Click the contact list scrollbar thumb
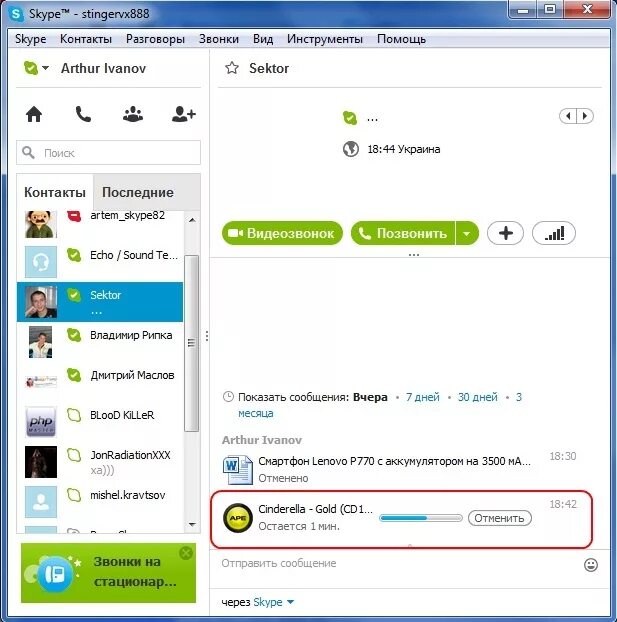This screenshot has width=617, height=622. coord(192,343)
